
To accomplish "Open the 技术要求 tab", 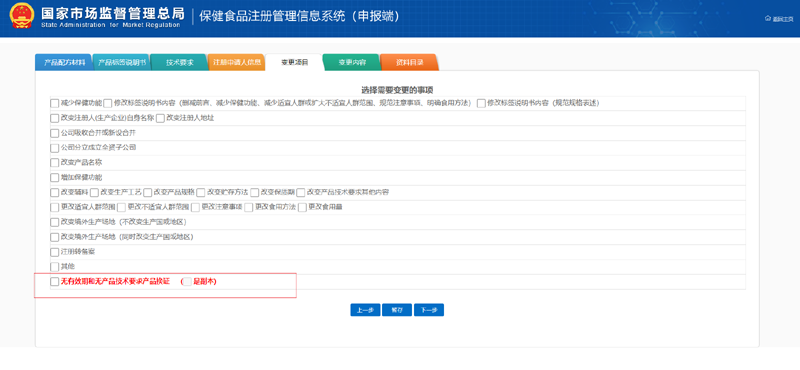I will pyautogui.click(x=179, y=63).
